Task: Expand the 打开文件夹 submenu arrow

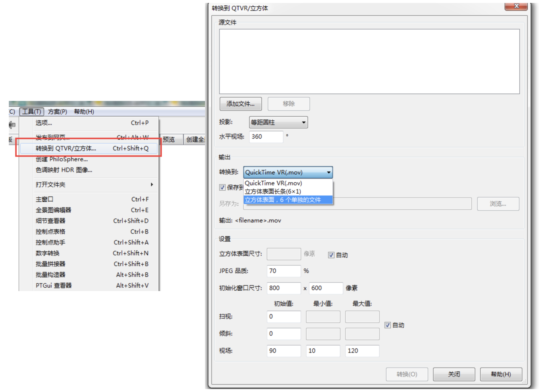Action: pos(152,184)
